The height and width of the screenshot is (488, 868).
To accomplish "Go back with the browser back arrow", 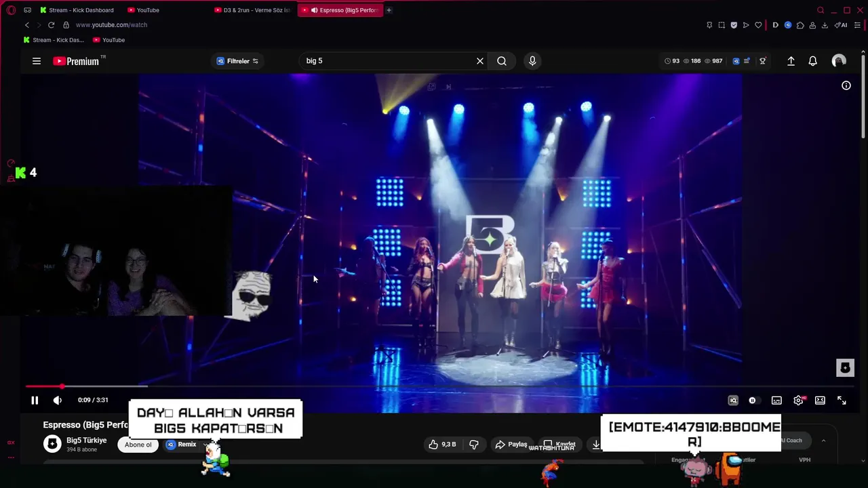I will [27, 25].
